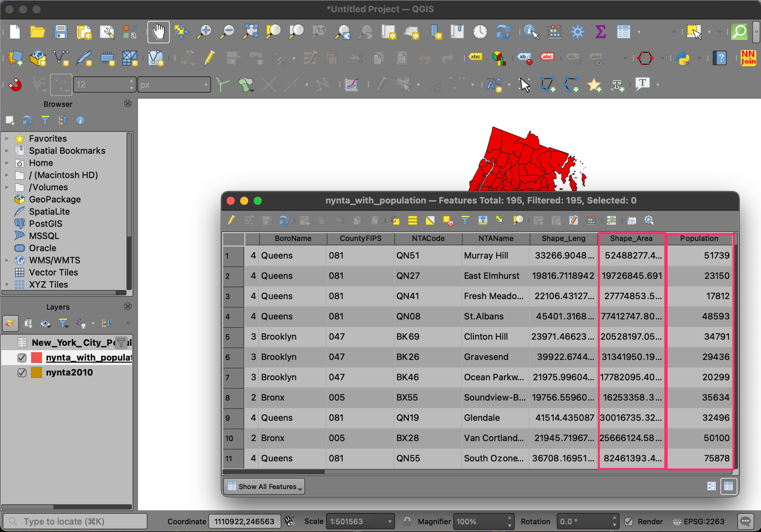Select GeoPackage item in Browser

55,199
